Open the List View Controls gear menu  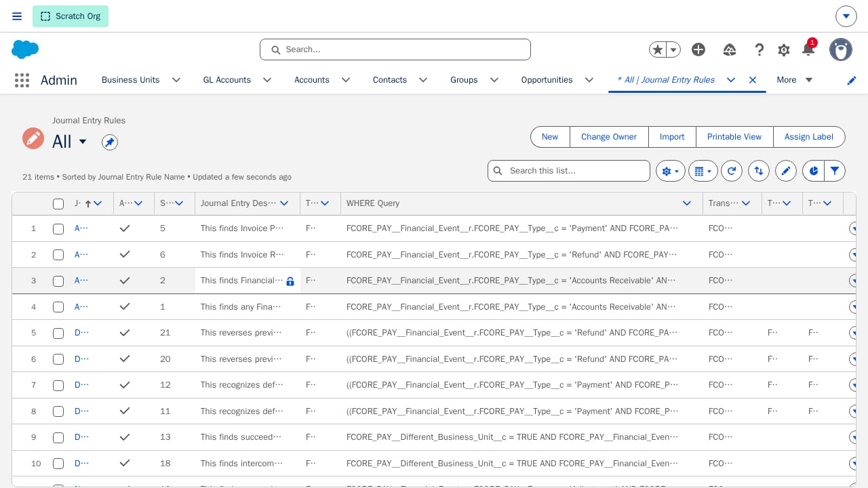click(x=669, y=171)
